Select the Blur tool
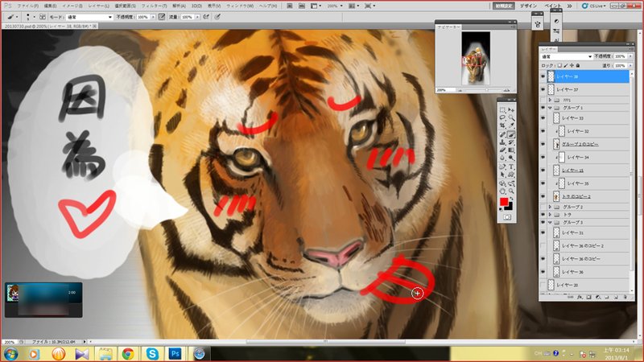Screen dimensions: 644x362 (502, 158)
